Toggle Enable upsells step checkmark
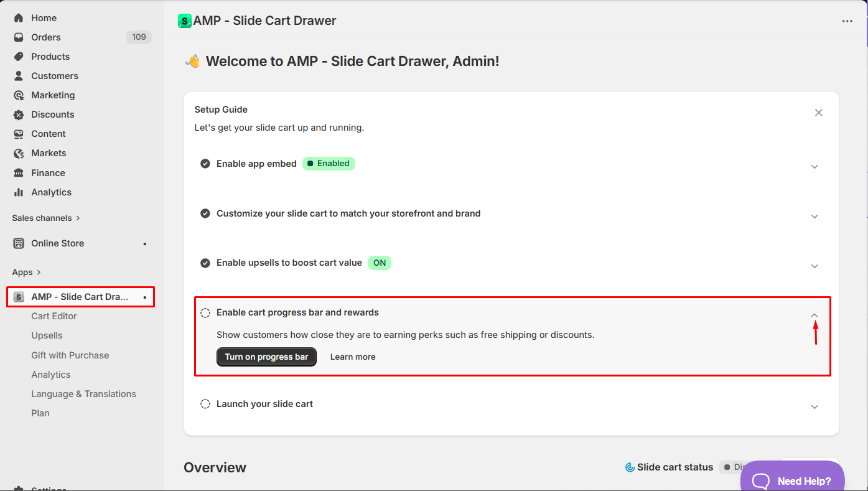 tap(205, 263)
